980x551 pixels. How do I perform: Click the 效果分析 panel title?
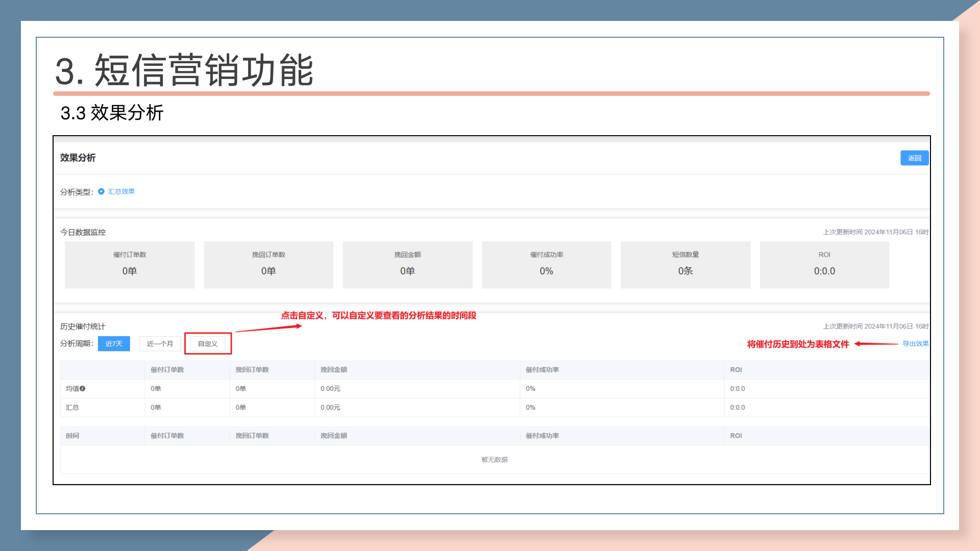pyautogui.click(x=78, y=158)
